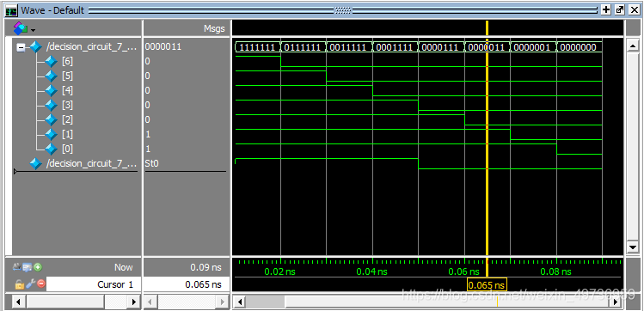
Task: Click the signal pane scroll right arrow
Action: (134, 302)
